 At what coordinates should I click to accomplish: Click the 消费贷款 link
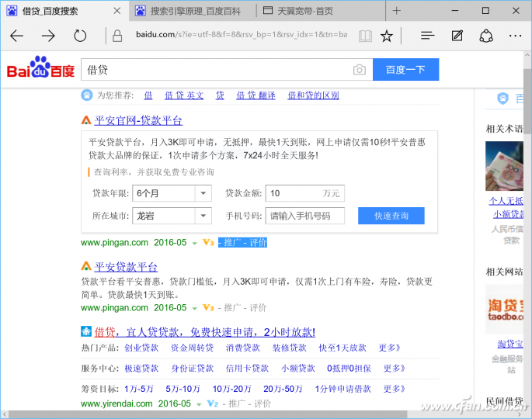[x=243, y=348]
